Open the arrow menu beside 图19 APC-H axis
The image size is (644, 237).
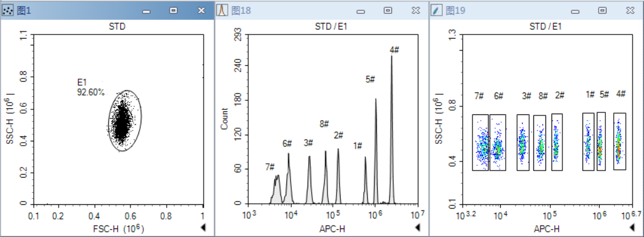click(x=633, y=227)
